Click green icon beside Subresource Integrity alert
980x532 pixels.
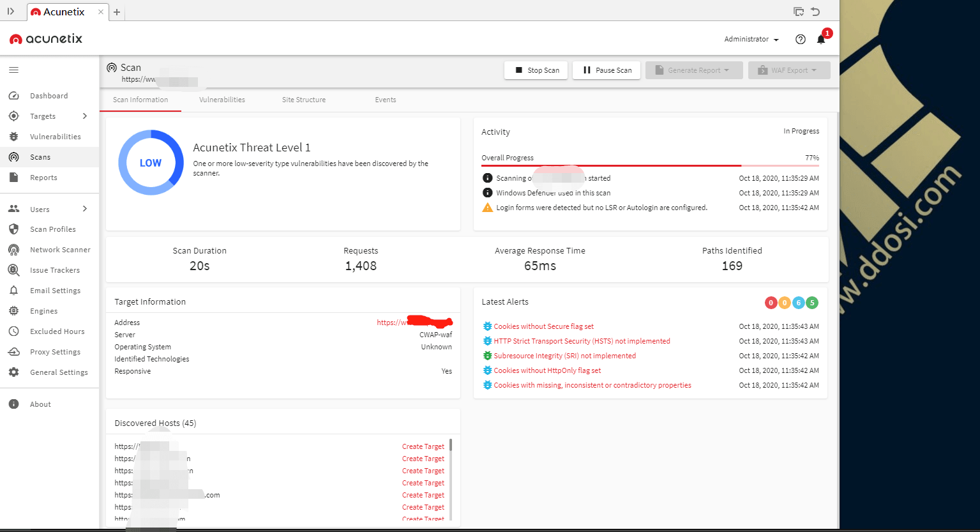[x=488, y=356]
